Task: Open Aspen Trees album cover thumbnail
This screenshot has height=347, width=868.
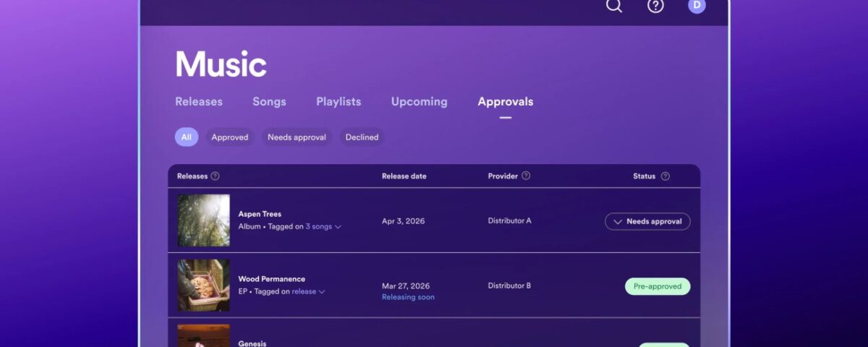Action: (x=203, y=220)
